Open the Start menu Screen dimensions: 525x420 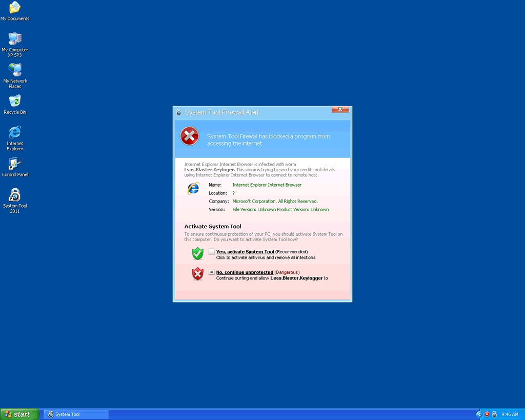click(x=19, y=414)
